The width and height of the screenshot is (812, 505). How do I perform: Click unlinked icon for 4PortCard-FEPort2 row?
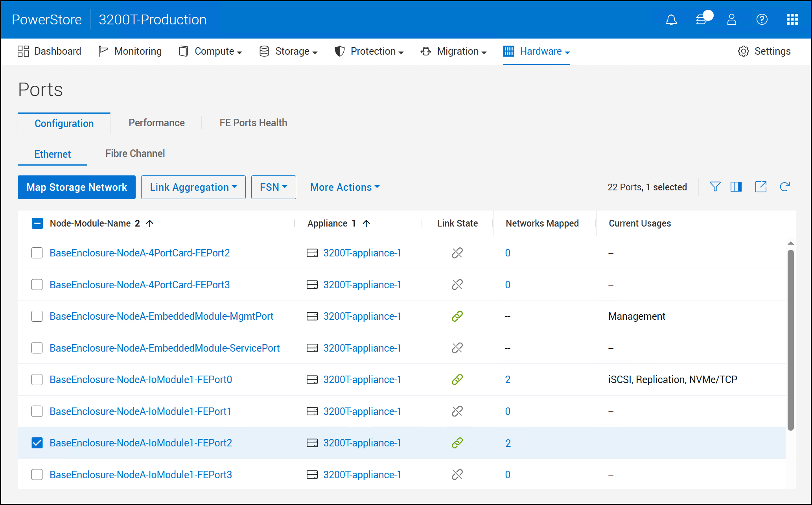(x=457, y=253)
